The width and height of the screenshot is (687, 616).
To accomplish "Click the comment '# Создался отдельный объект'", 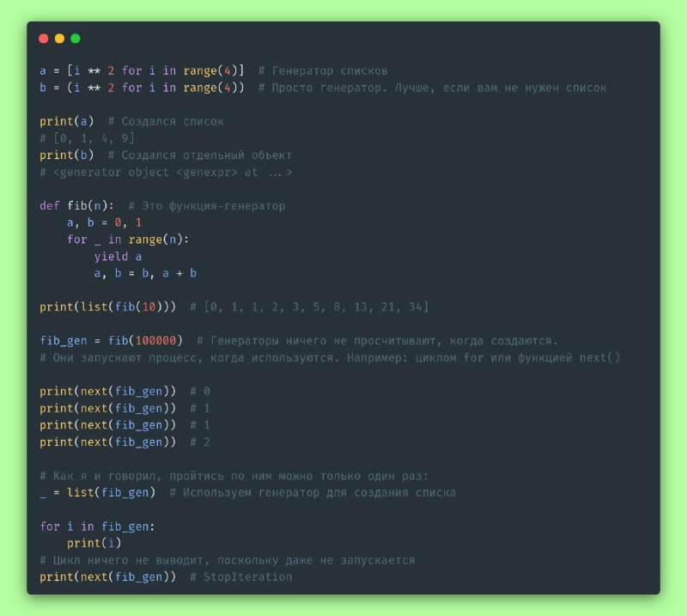I will pos(200,156).
